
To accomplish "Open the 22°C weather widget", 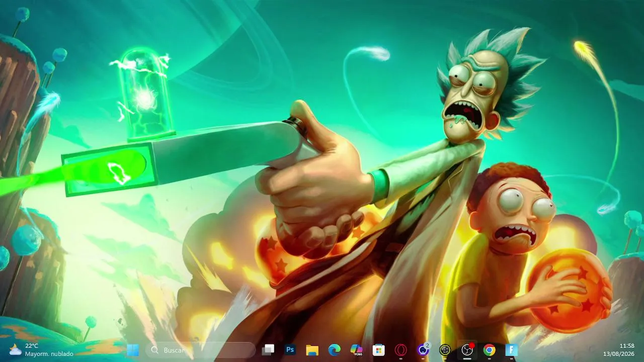I will 41,350.
